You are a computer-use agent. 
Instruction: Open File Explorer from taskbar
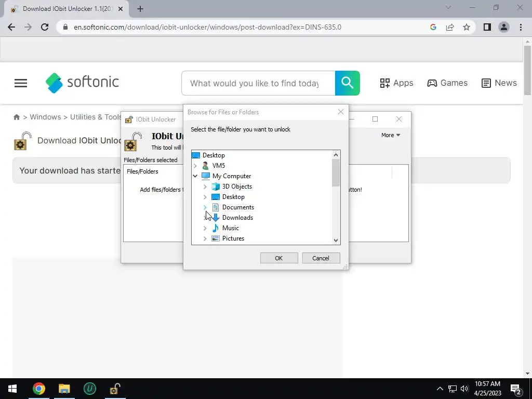(x=64, y=389)
